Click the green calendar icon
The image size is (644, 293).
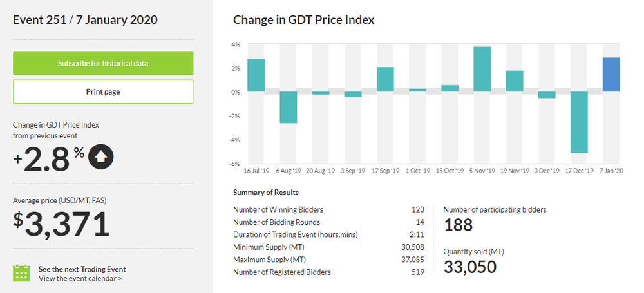tap(22, 272)
